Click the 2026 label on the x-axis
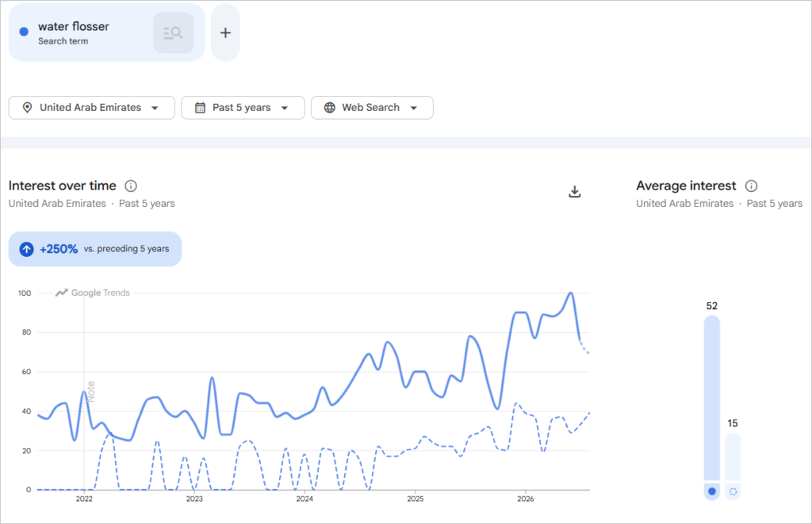The image size is (812, 524). [526, 499]
